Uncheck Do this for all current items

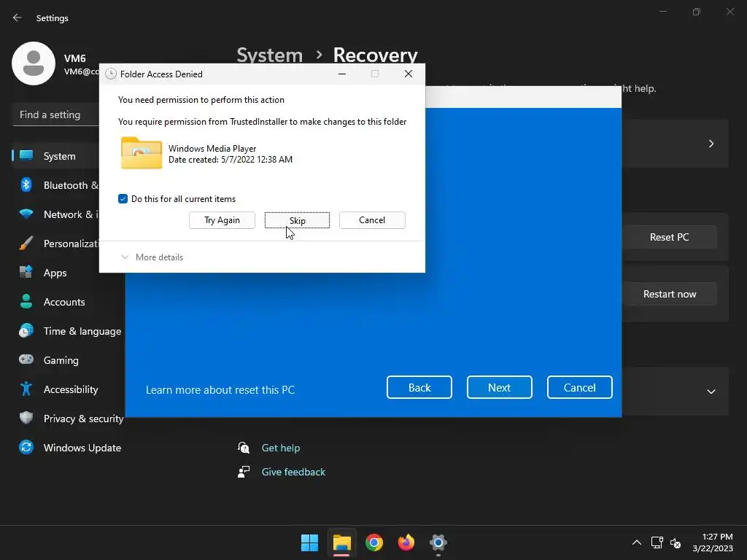[123, 198]
